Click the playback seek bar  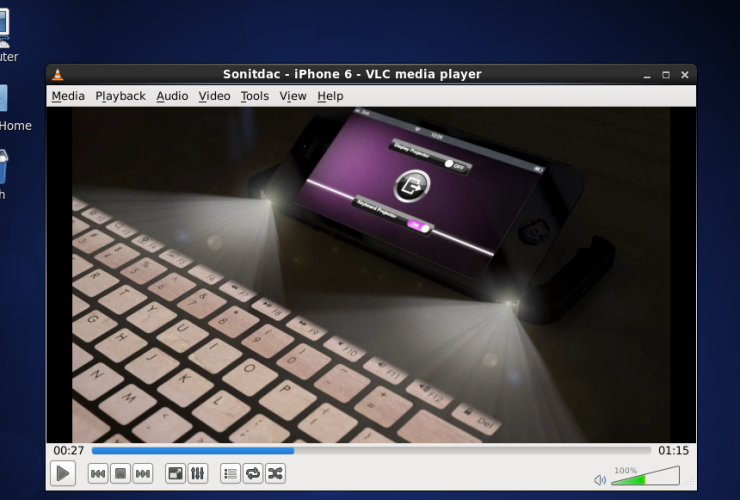370,451
